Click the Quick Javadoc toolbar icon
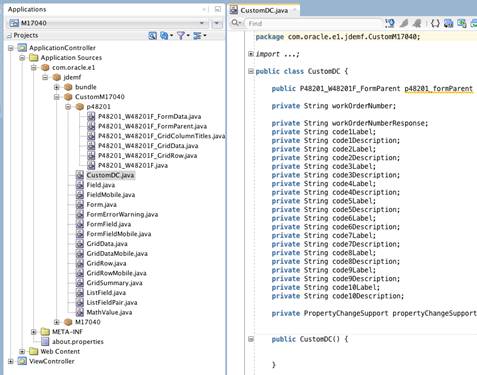The image size is (477, 375). click(x=390, y=23)
